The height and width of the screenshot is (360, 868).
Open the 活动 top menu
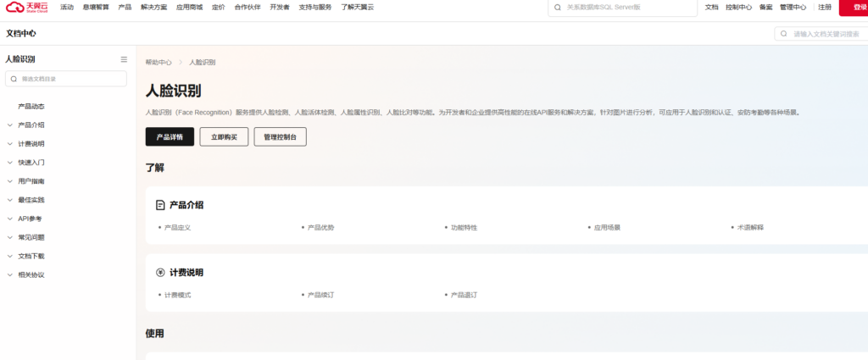67,8
